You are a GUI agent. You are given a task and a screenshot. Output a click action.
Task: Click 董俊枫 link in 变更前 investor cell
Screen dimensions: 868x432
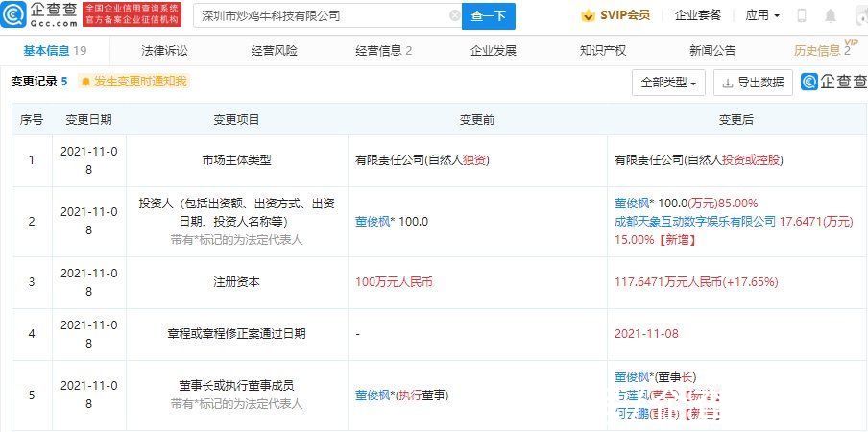click(x=373, y=222)
